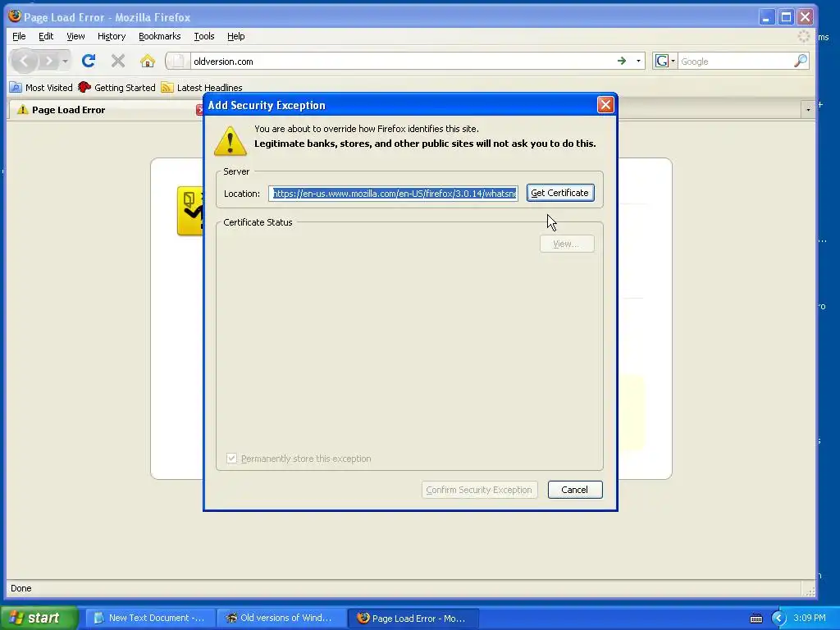Screen dimensions: 840x630
Task: Click the Firefox Back arrow button
Action: tap(24, 61)
